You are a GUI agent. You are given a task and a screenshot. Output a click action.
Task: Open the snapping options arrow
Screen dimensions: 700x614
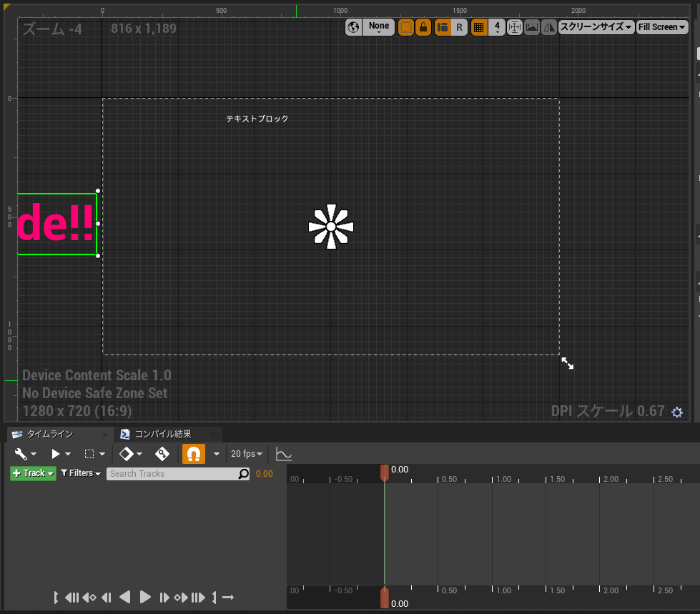[x=217, y=454]
